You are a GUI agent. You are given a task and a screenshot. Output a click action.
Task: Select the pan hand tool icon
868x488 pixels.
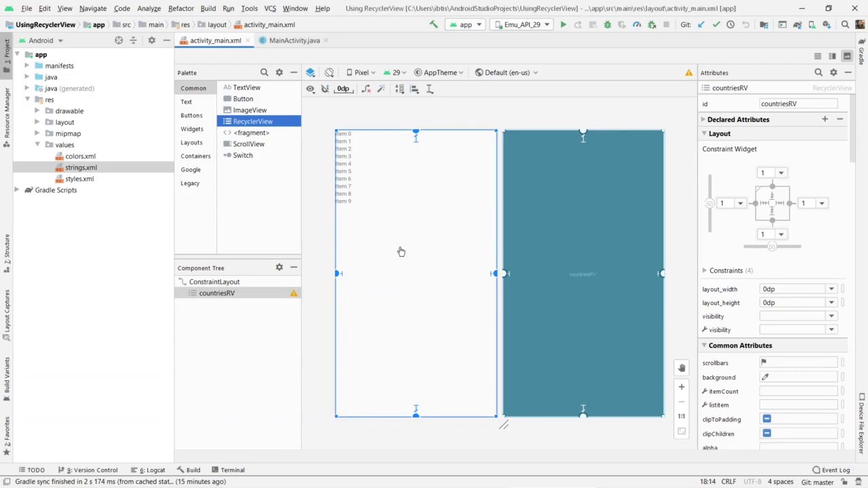click(682, 368)
